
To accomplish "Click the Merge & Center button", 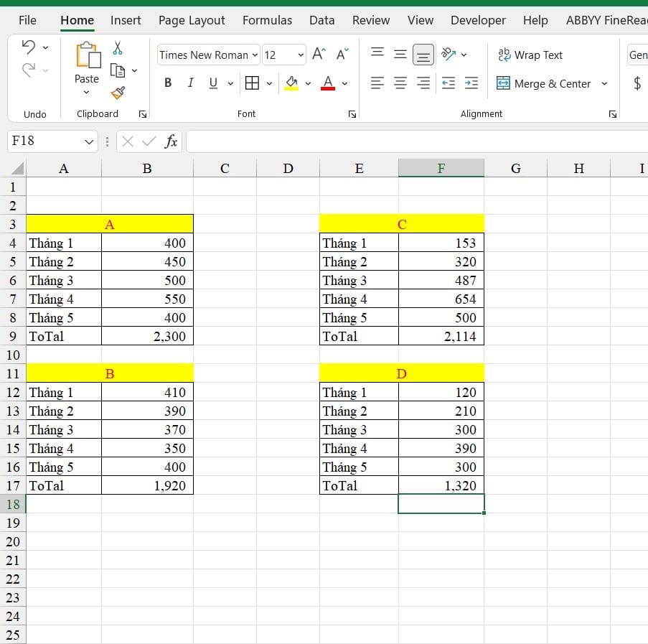I will (544, 83).
